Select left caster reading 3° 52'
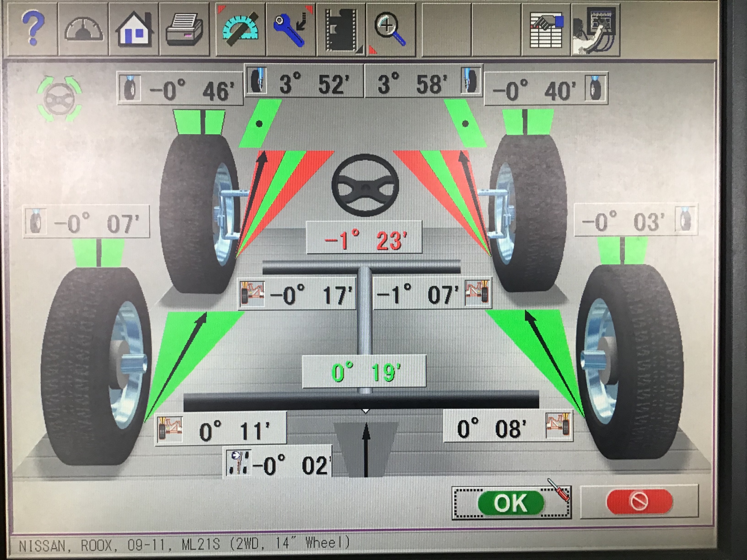Image resolution: width=747 pixels, height=560 pixels. tap(303, 82)
